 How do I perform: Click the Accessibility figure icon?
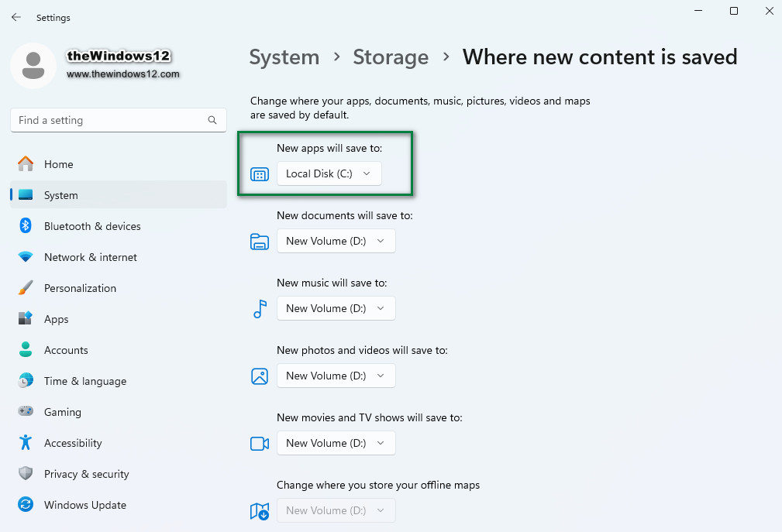pyautogui.click(x=26, y=442)
